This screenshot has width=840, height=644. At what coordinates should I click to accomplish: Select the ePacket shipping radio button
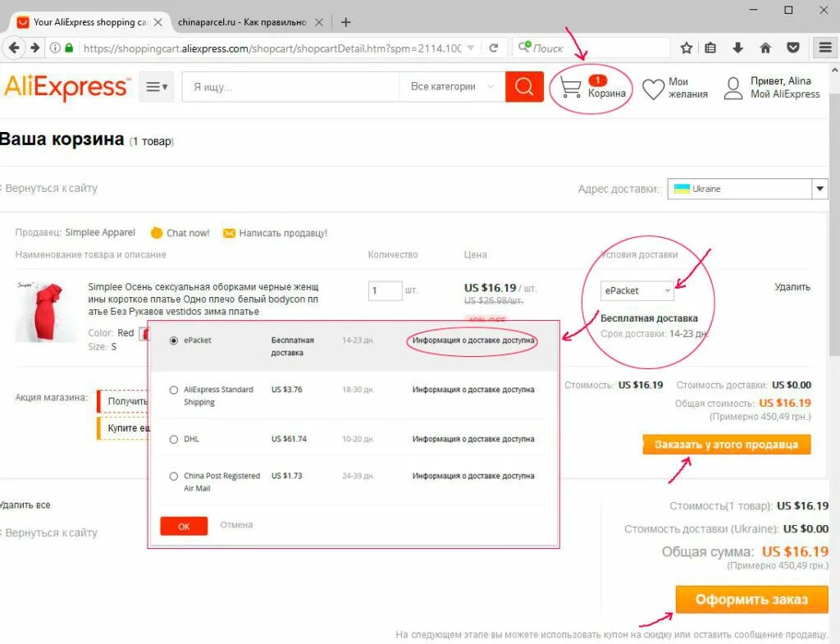(x=174, y=340)
